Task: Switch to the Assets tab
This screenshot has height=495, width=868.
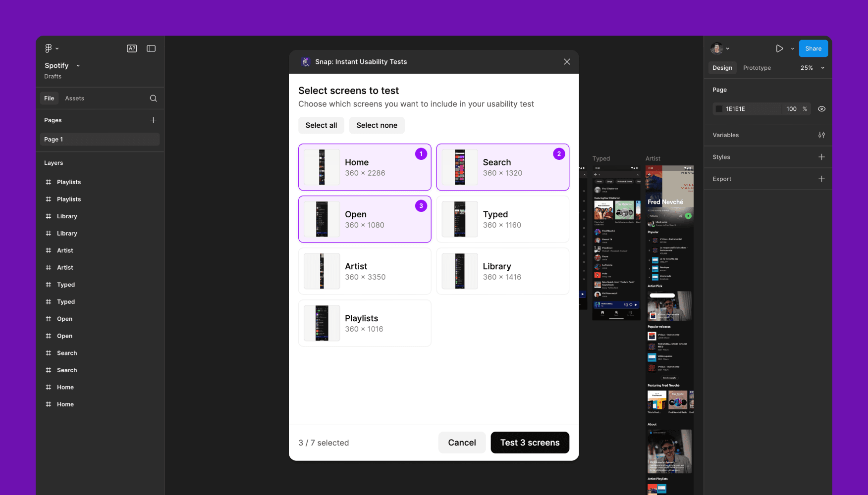Action: click(75, 98)
